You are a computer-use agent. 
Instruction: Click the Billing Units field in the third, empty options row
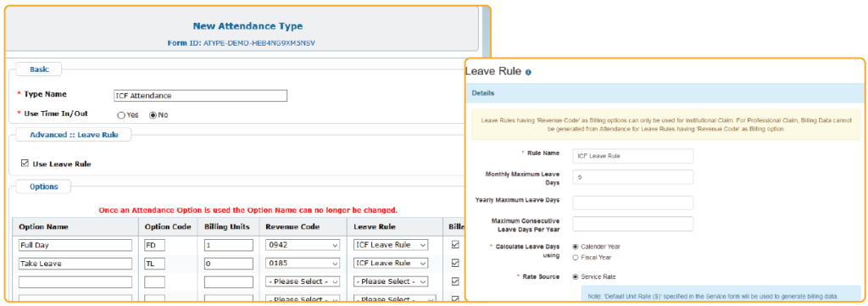pyautogui.click(x=229, y=281)
